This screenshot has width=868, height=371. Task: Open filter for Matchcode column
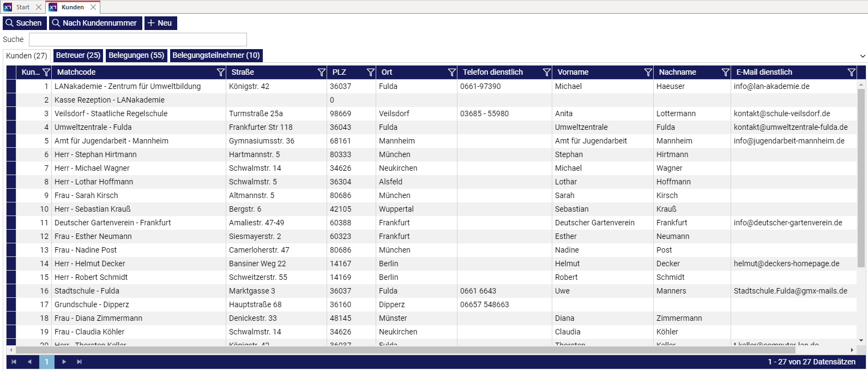[220, 73]
